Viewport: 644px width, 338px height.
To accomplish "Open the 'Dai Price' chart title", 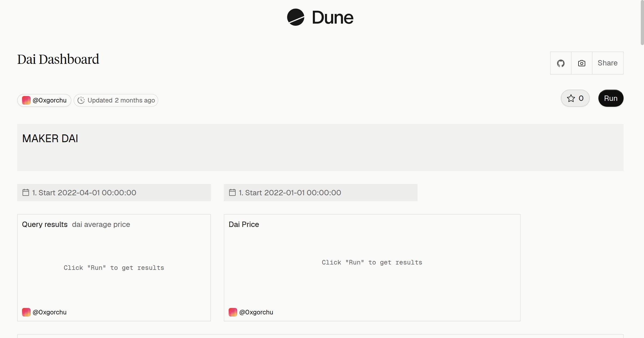I will click(244, 224).
